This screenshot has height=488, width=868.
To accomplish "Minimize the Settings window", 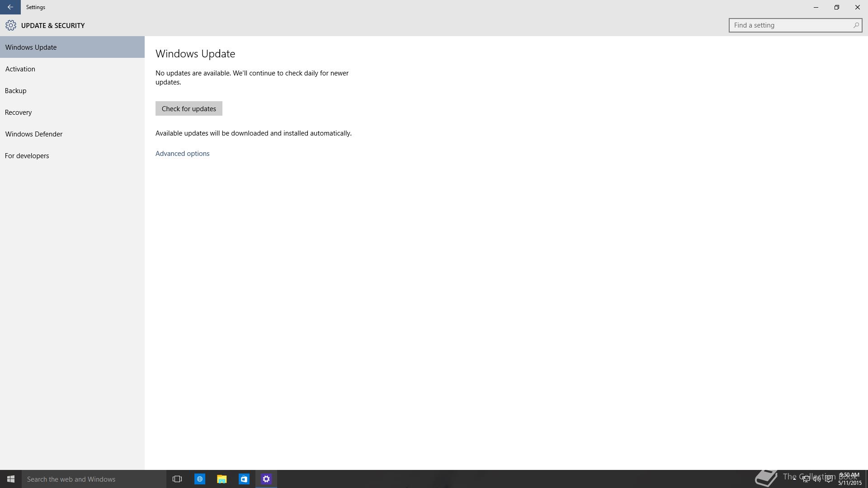I will coord(816,7).
